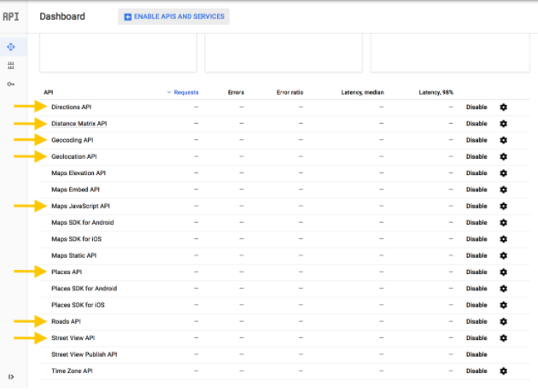Disable the Maps Embed API
The image size is (538, 392).
click(477, 190)
